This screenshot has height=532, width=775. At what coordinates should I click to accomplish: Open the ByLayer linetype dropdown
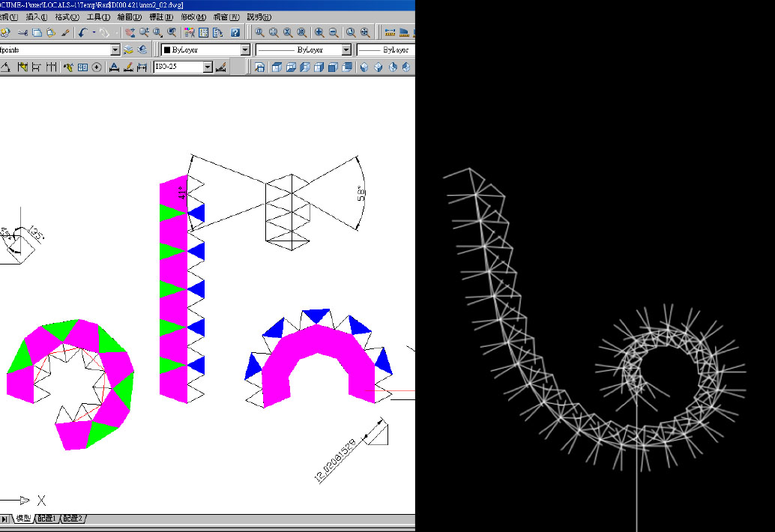[346, 49]
